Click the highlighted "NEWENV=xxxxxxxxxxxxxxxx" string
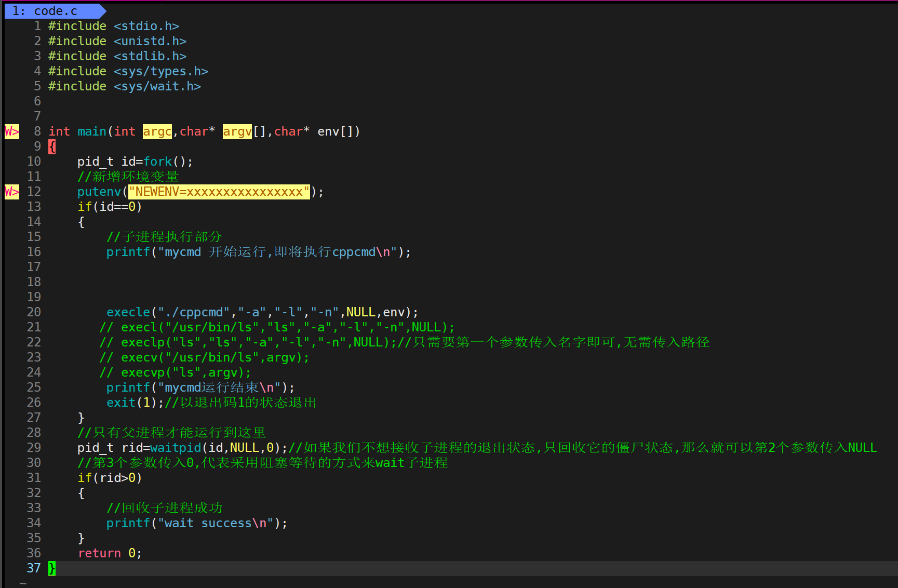Image resolution: width=898 pixels, height=588 pixels. [x=219, y=192]
